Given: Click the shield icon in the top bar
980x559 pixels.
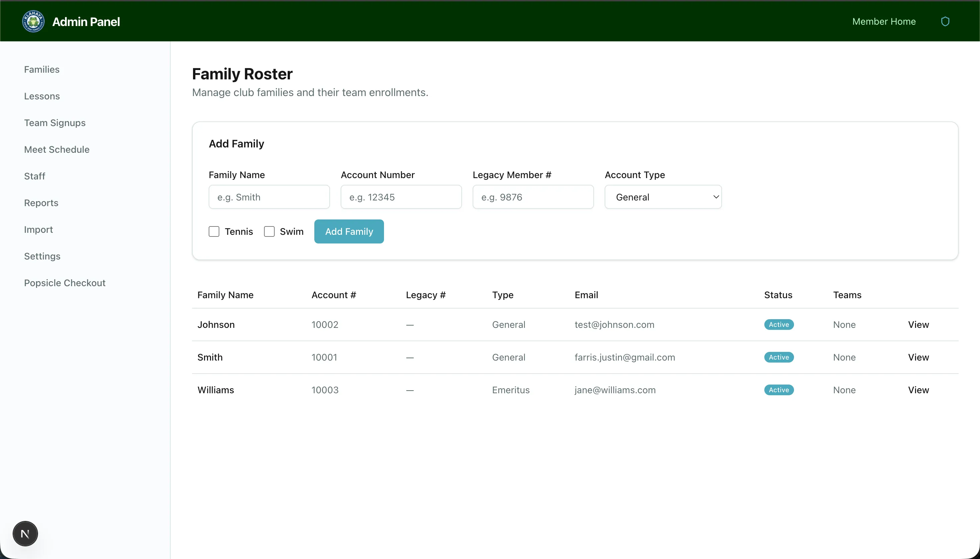Looking at the screenshot, I should point(945,21).
